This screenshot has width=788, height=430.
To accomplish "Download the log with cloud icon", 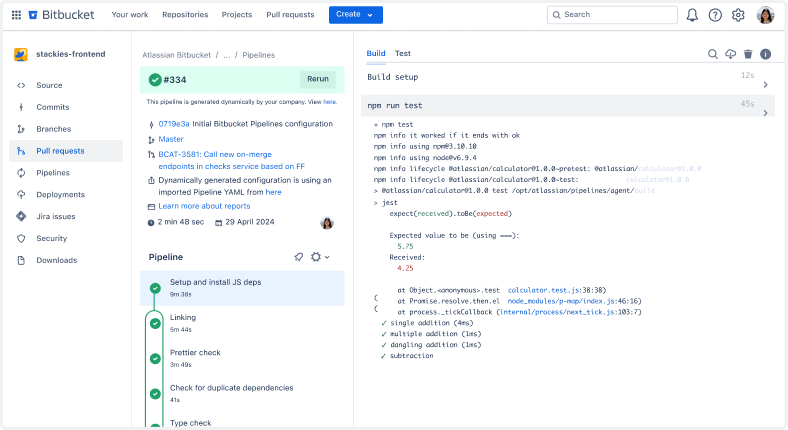I will (x=730, y=54).
